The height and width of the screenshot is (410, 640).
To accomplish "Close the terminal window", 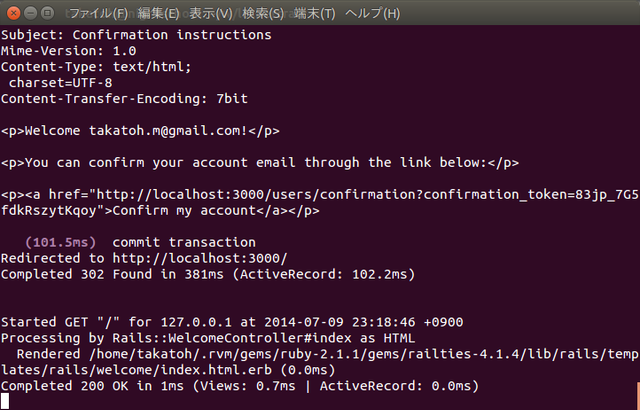I will coord(12,13).
